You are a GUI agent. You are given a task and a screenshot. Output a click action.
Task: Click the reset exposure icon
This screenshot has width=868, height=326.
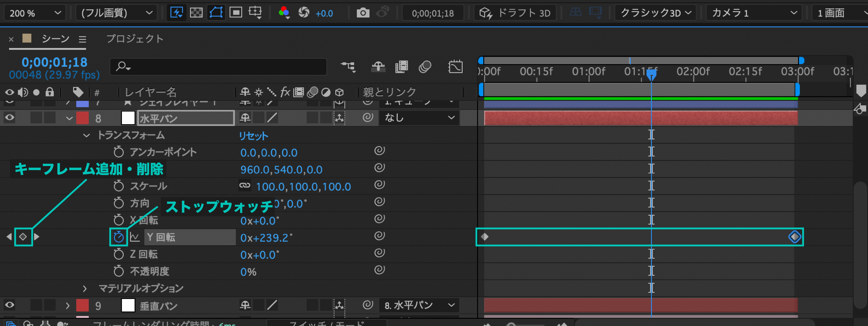click(304, 13)
